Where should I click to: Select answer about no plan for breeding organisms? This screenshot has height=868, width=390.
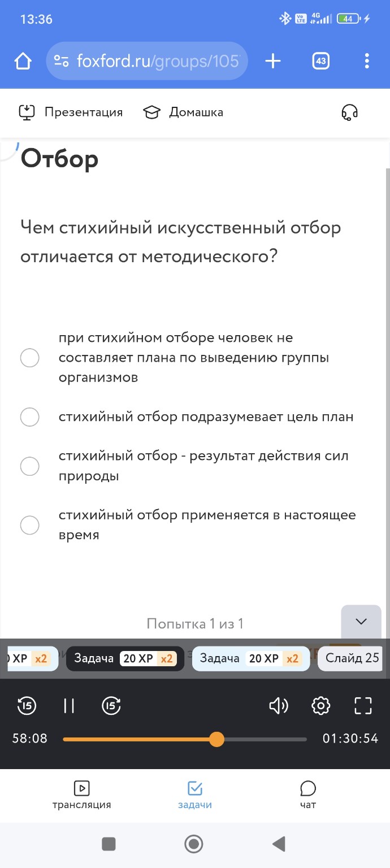pyautogui.click(x=29, y=358)
